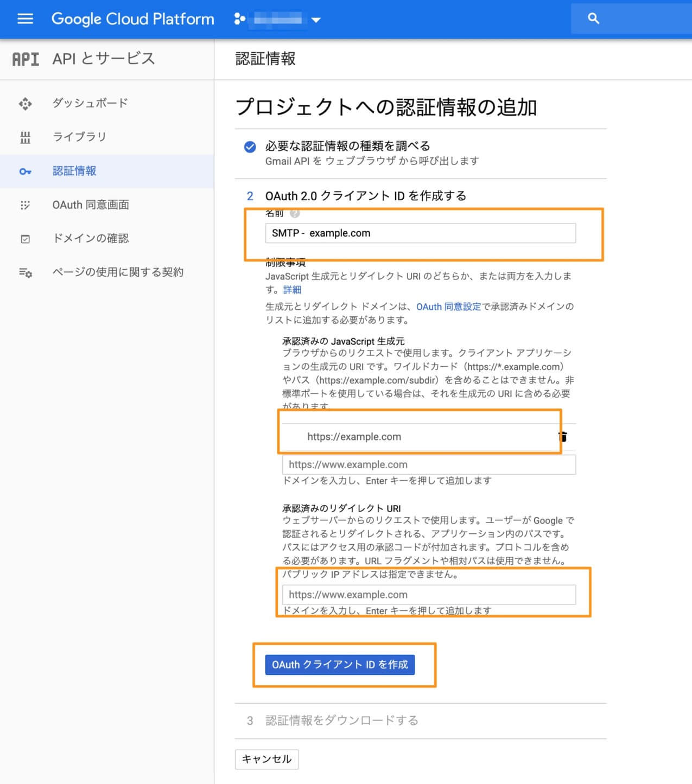Click the help icon next to 名前
The height and width of the screenshot is (784, 692).
pyautogui.click(x=295, y=213)
